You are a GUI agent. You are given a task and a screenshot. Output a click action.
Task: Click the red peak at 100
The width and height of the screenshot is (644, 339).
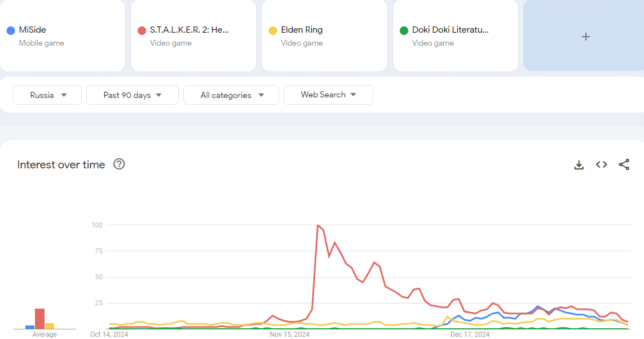tap(318, 225)
